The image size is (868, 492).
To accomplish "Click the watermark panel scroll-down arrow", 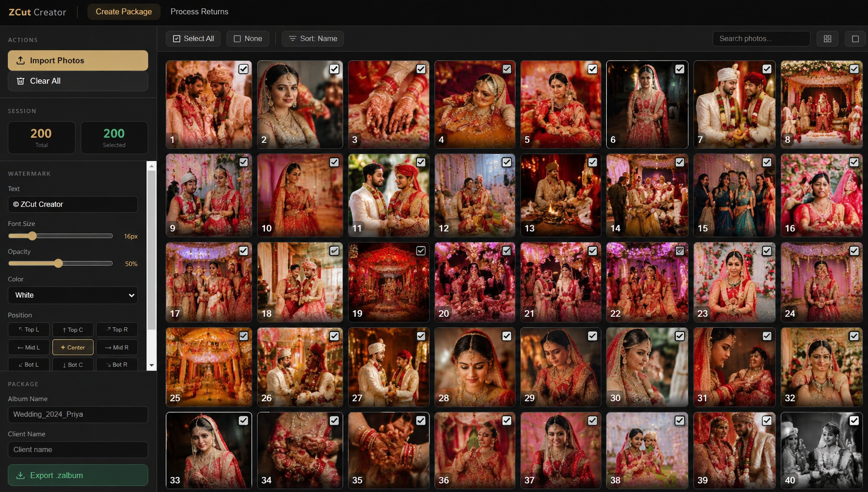I will pos(152,365).
